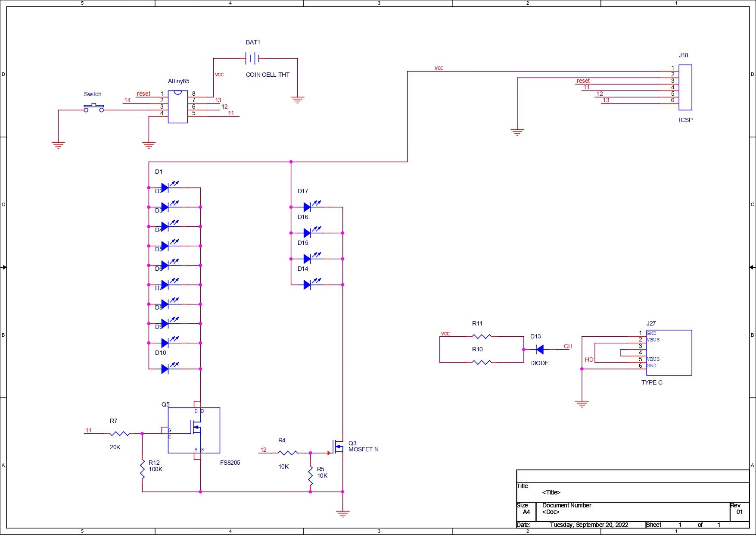
Task: Select the vcc net label near BAT1
Action: point(219,74)
